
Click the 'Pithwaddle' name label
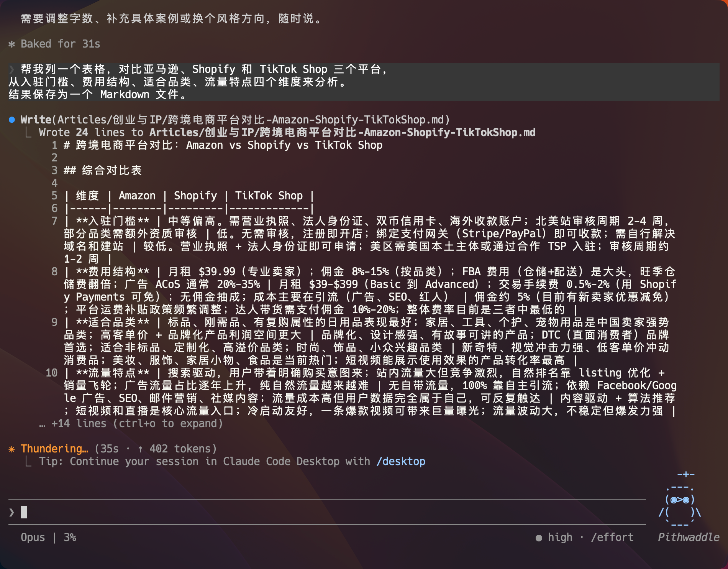(x=689, y=537)
